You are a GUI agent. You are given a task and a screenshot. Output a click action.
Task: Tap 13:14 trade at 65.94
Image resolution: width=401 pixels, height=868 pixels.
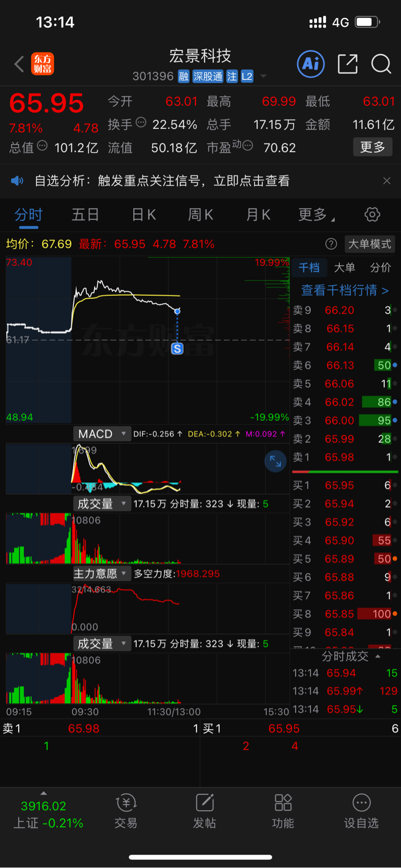click(x=345, y=673)
